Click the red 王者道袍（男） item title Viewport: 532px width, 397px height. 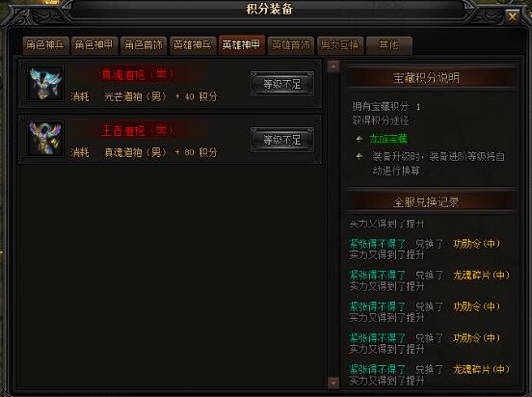pyautogui.click(x=138, y=131)
